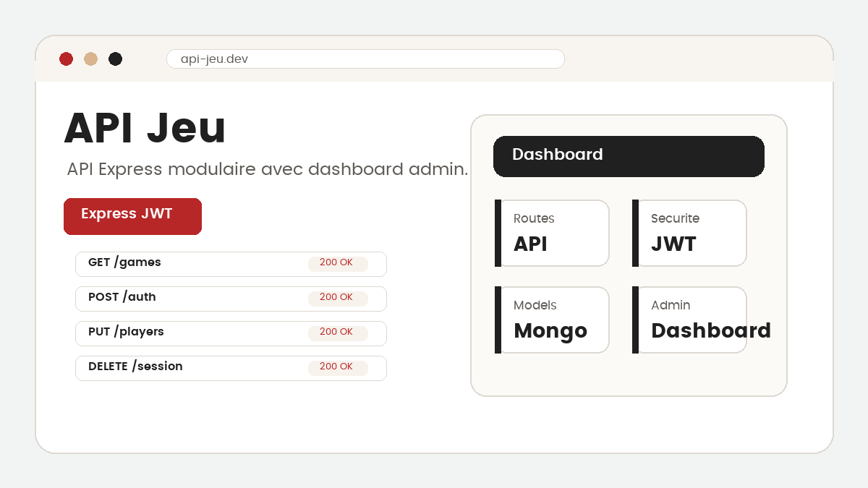
Task: Click the API Jeu heading link
Action: [145, 128]
